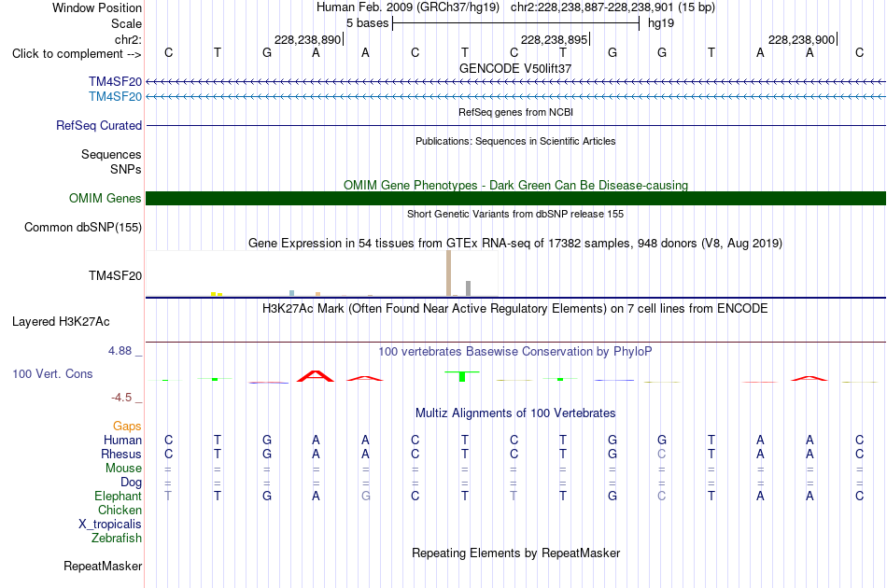Click the tall green T PhyloP logo

pos(462,376)
